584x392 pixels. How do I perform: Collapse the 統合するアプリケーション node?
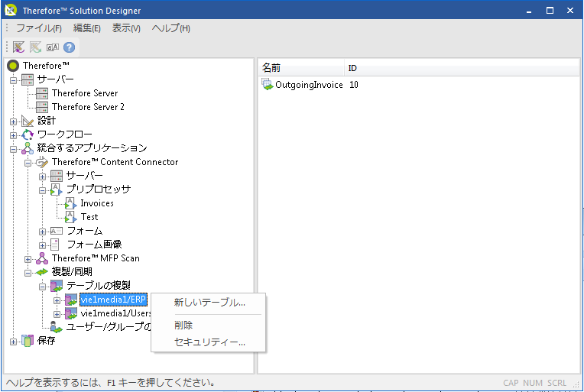pyautogui.click(x=14, y=149)
